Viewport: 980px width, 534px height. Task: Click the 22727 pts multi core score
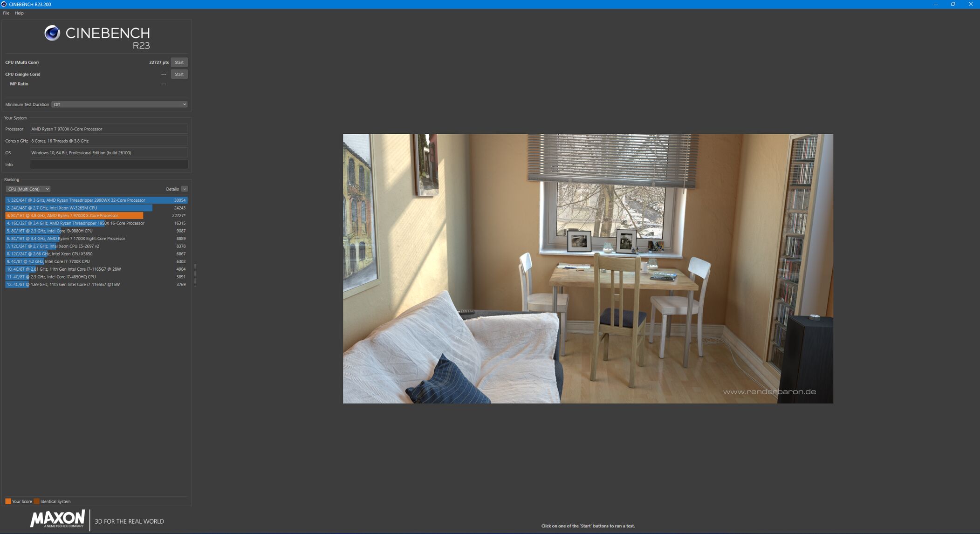[159, 62]
